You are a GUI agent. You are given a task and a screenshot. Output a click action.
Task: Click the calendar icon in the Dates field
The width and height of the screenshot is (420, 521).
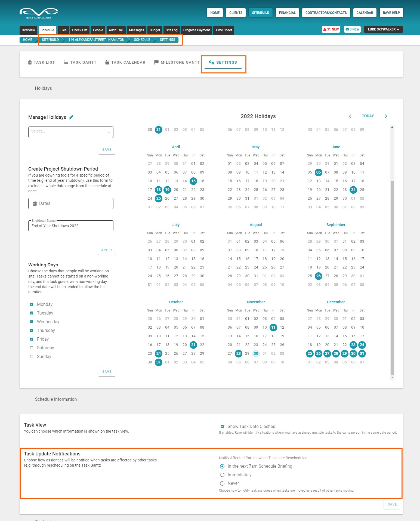(35, 204)
